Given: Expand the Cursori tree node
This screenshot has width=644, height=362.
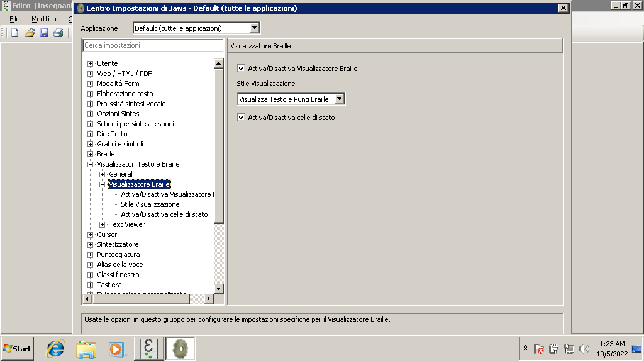Looking at the screenshot, I should pyautogui.click(x=91, y=235).
